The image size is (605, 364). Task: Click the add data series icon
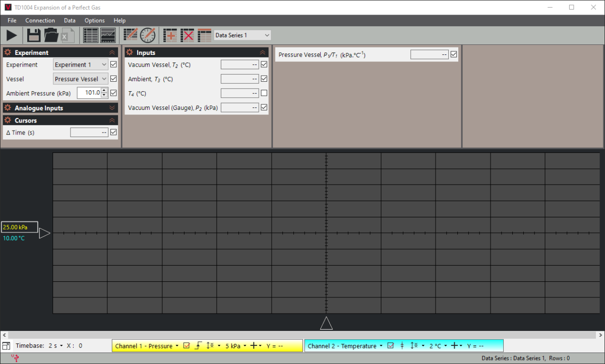coord(170,35)
